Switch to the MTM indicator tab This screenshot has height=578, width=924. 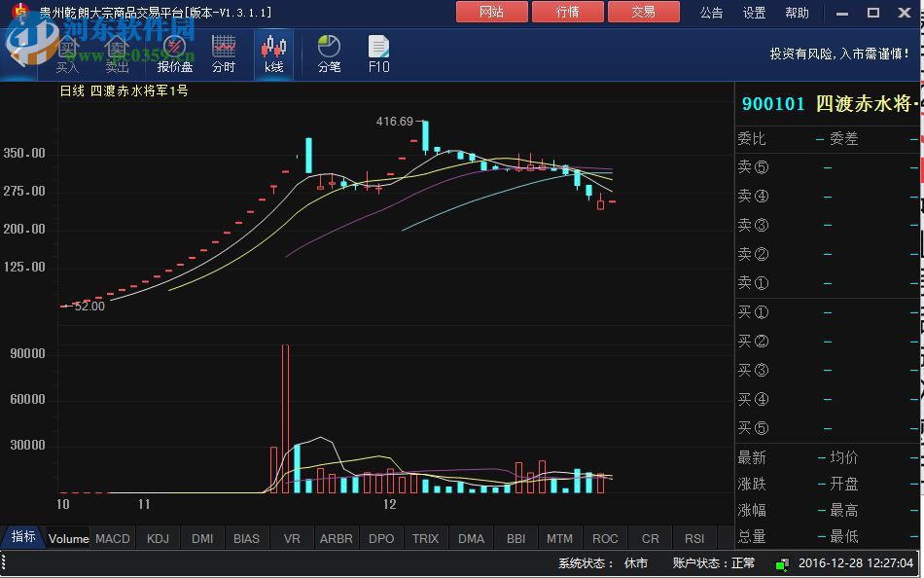pyautogui.click(x=560, y=538)
